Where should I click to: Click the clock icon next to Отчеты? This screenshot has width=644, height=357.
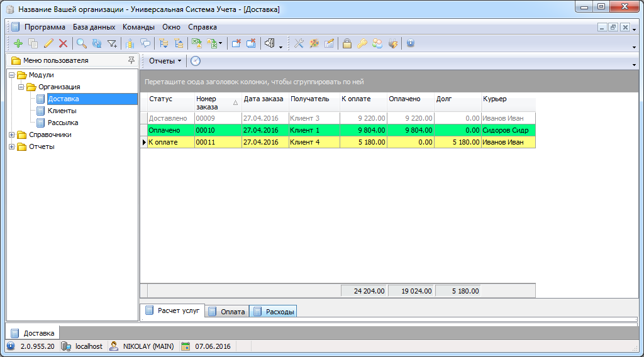(196, 61)
